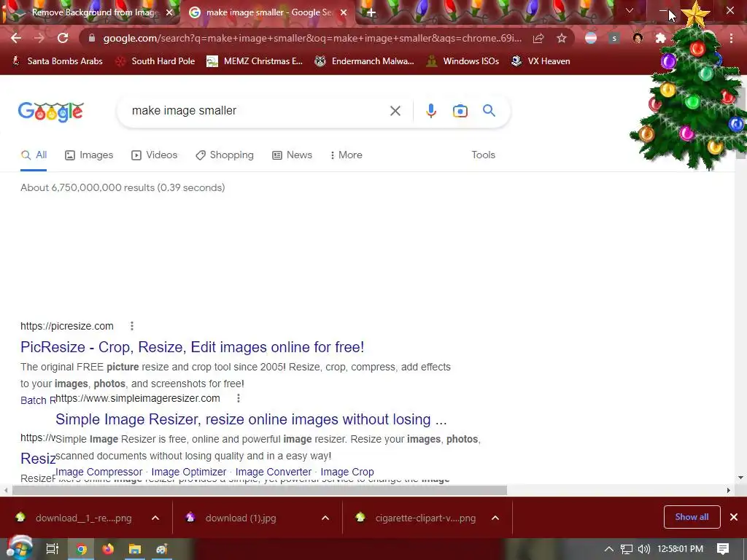The height and width of the screenshot is (560, 747).
Task: Bookmark this page with the star icon
Action: click(x=562, y=38)
